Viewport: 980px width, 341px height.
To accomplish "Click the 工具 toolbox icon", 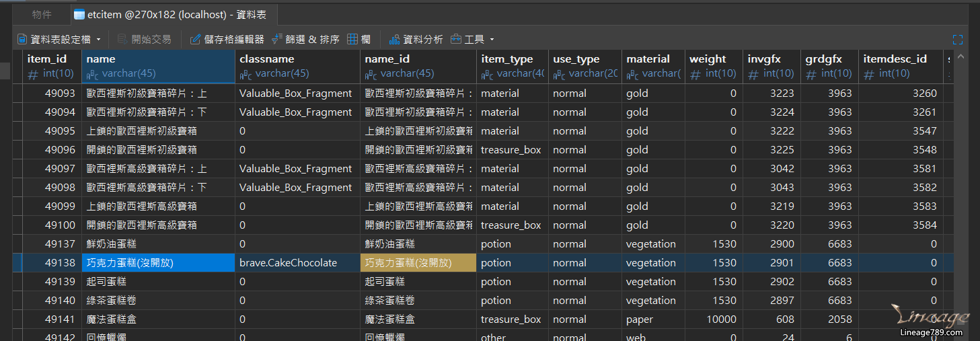I will click(x=456, y=40).
